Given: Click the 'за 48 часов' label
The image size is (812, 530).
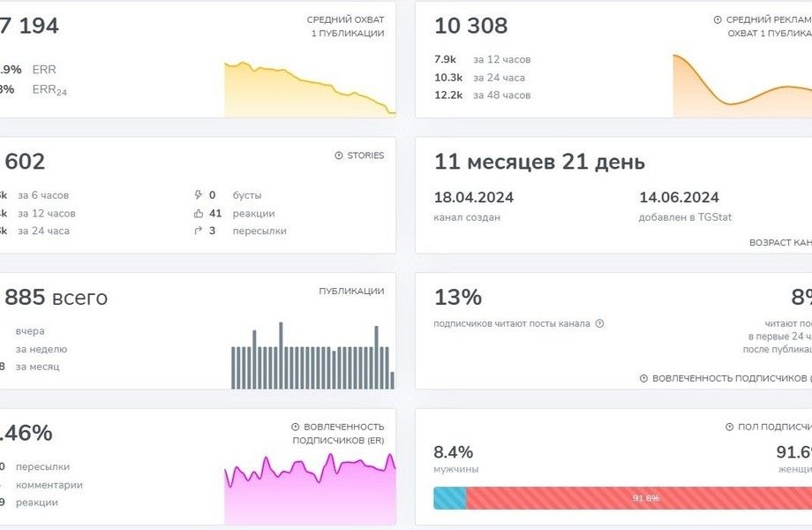Looking at the screenshot, I should coord(502,95).
